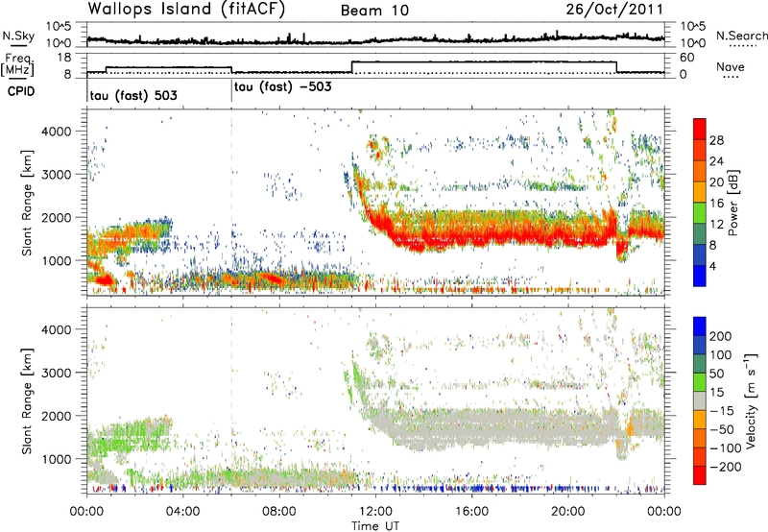Click the date '26/Oct/2011'

pyautogui.click(x=614, y=10)
